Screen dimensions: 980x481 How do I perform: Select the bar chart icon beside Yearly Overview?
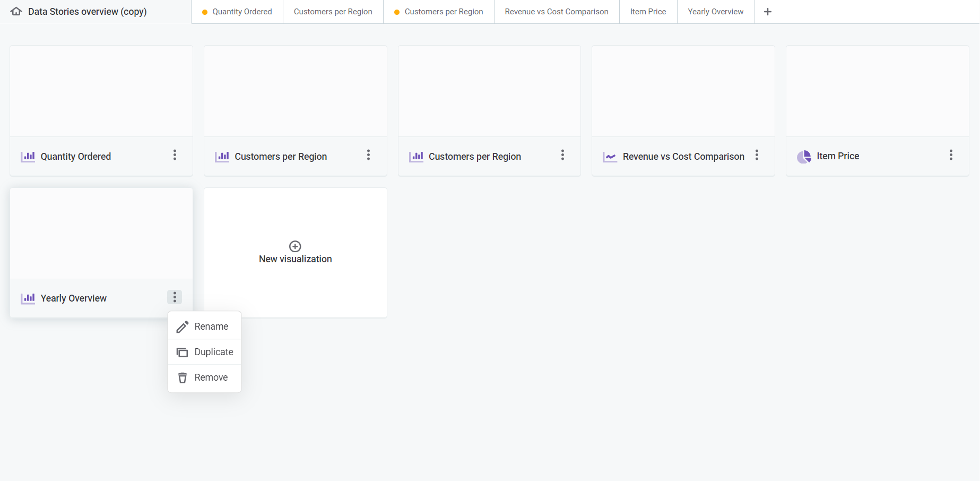27,298
